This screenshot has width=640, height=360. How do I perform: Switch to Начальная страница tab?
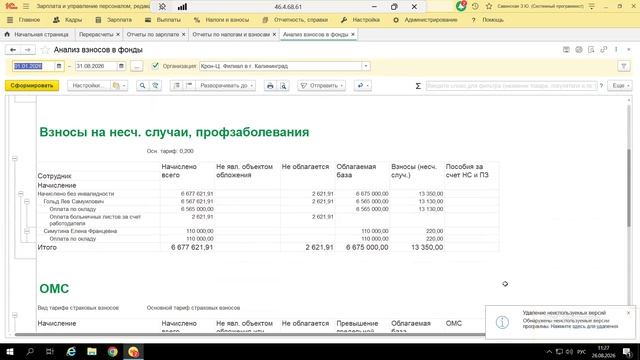coord(37,35)
